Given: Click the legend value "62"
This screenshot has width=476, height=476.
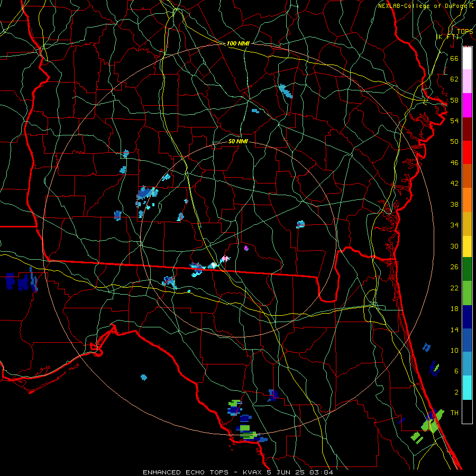Looking at the screenshot, I should [454, 79].
